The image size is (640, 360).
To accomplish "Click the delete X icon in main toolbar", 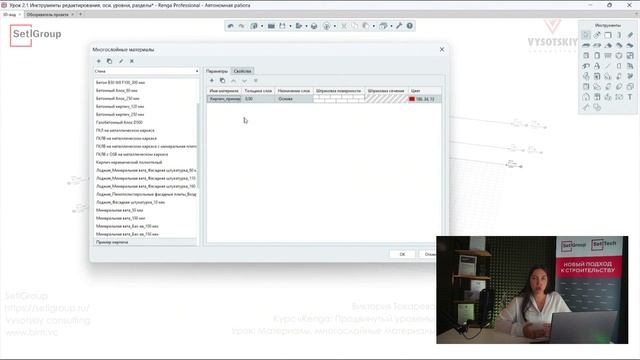I will coord(344,26).
